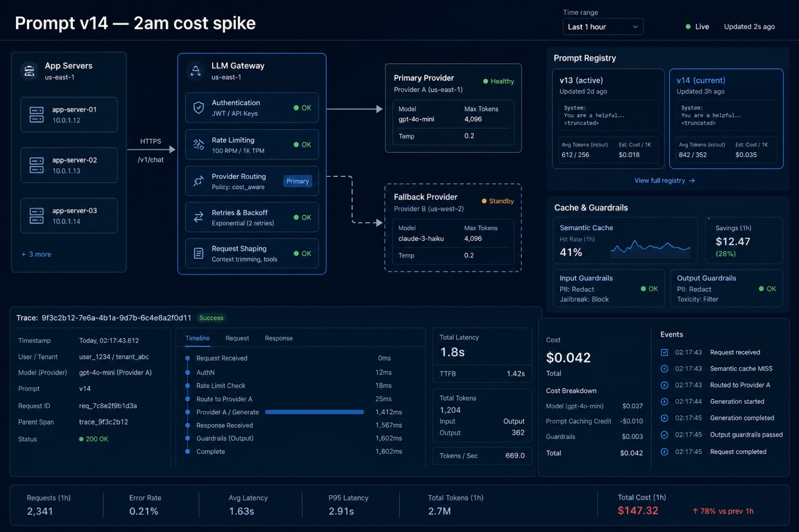Click the Rate Limiting icon
The width and height of the screenshot is (799, 532).
(x=198, y=145)
